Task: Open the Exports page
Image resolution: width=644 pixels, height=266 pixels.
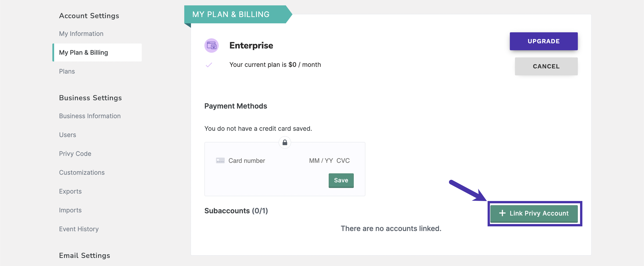Action: [x=70, y=191]
